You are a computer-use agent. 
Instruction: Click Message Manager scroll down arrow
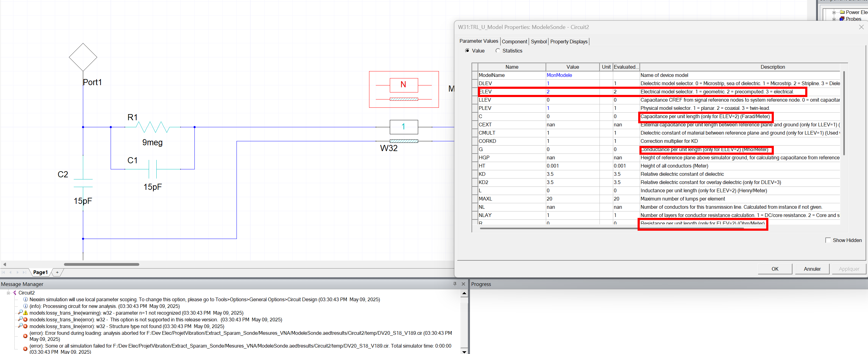[x=464, y=351]
